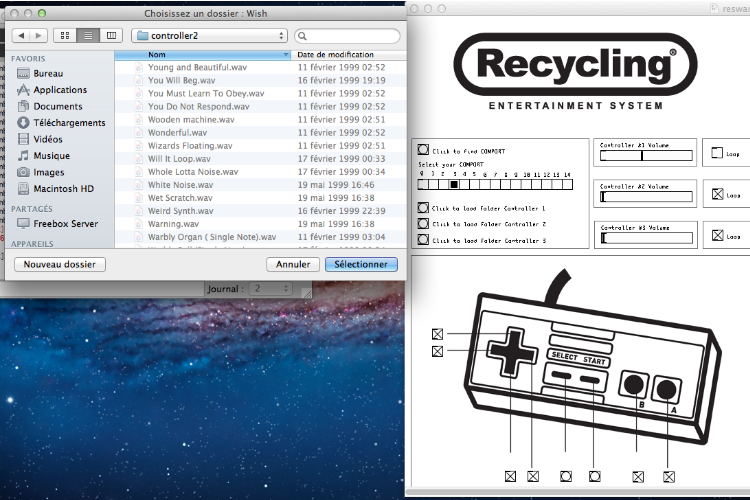Go back with the left arrow button
The image size is (750, 500).
tap(21, 35)
